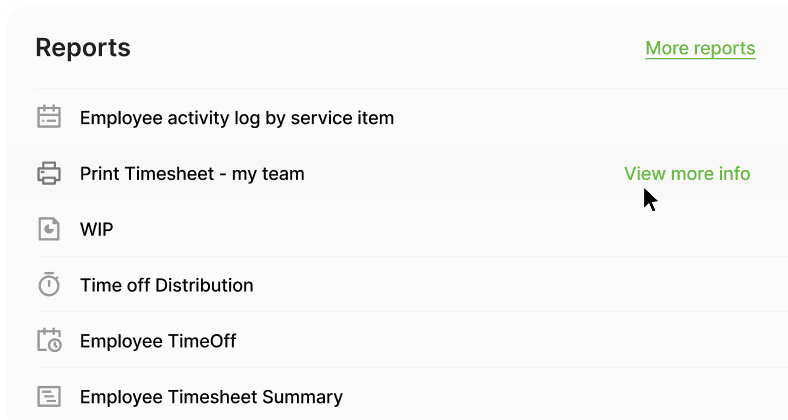Viewport: 788px width, 420px height.
Task: Open Employee Timesheet Summary report
Action: 211,397
